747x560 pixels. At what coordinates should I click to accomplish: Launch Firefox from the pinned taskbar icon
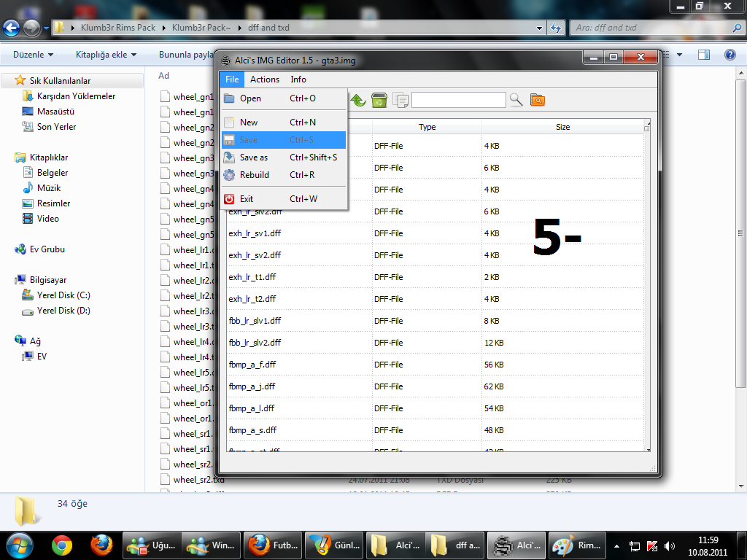101,545
